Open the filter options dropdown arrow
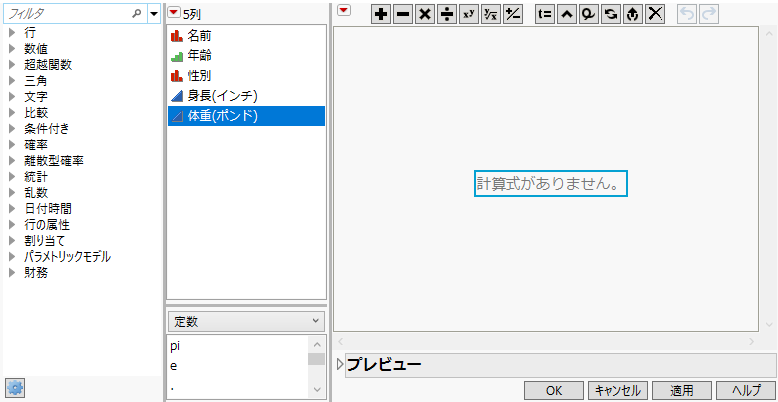This screenshot has height=402, width=778. pyautogui.click(x=154, y=14)
